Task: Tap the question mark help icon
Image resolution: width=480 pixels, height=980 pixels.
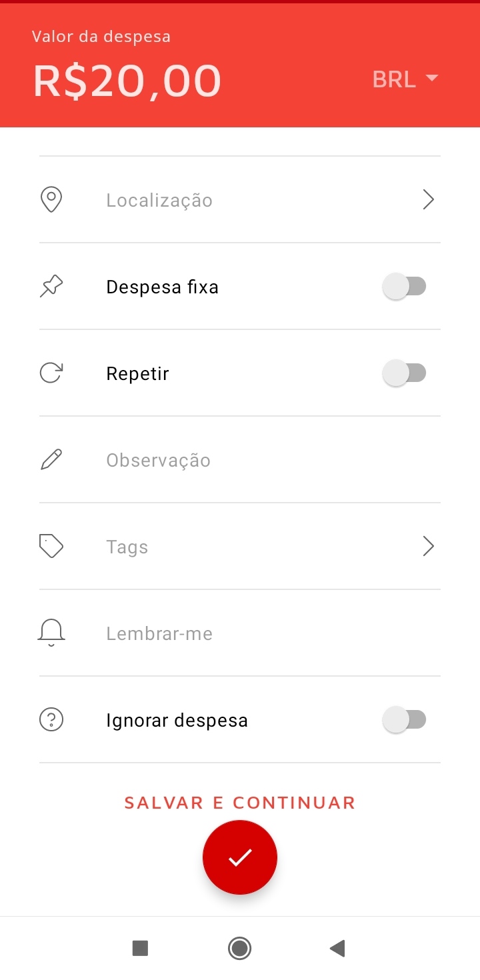Action: 51,720
